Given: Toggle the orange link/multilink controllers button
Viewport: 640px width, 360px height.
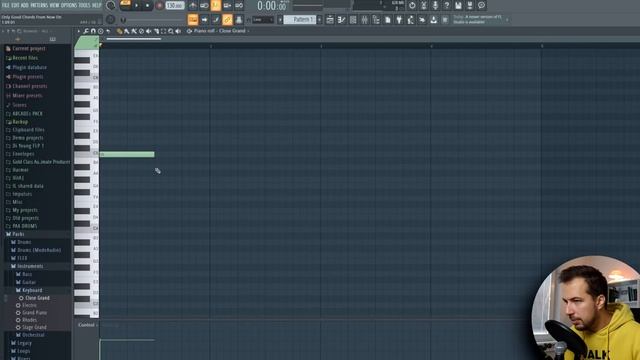Looking at the screenshot, I should pos(227,20).
